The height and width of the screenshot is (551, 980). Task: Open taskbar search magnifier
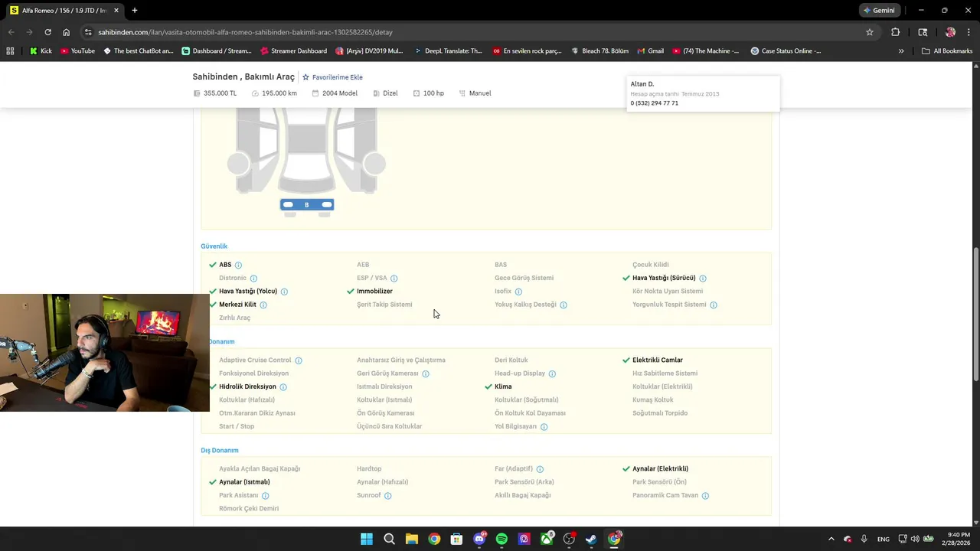(389, 539)
